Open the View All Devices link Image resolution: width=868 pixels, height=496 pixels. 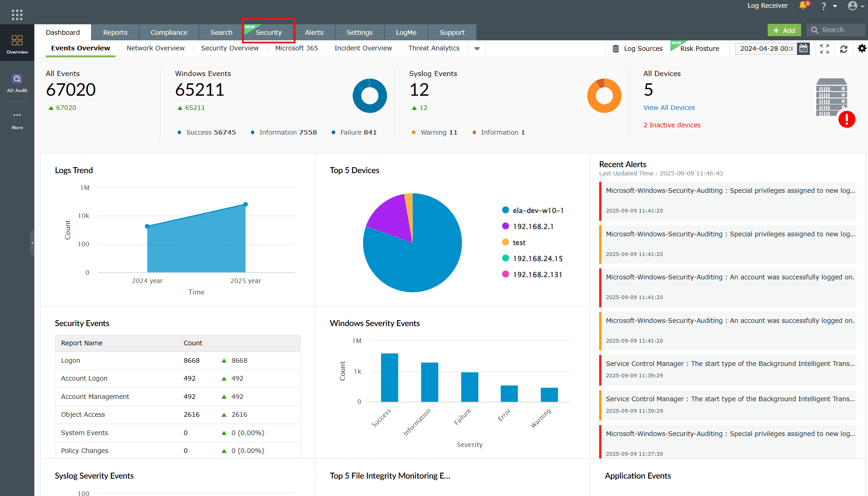pyautogui.click(x=669, y=108)
